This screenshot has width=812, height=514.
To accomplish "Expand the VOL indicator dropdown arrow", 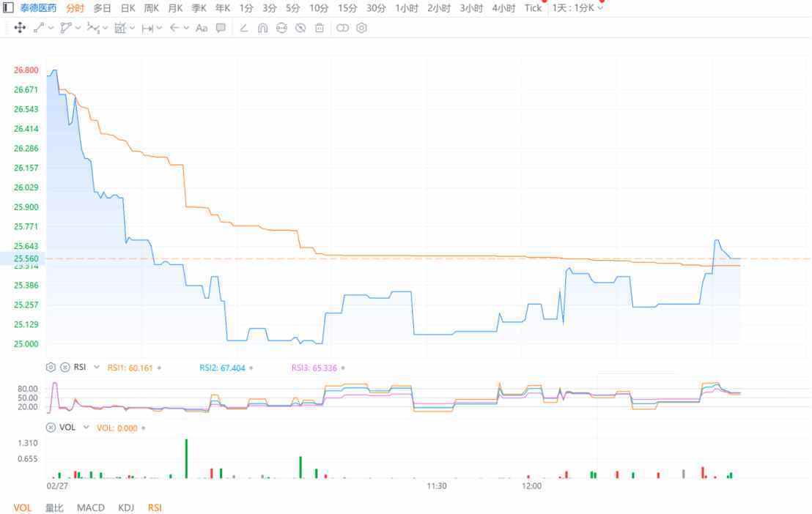I will pyautogui.click(x=86, y=428).
